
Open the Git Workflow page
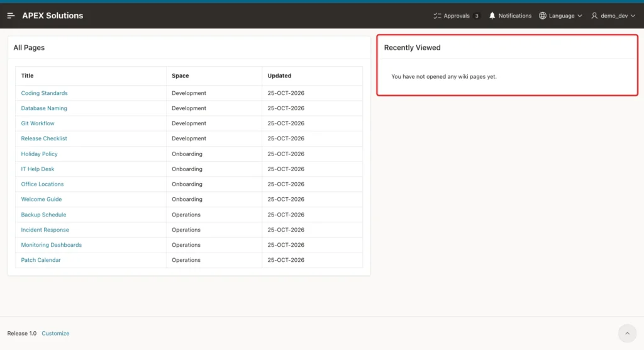(x=37, y=123)
